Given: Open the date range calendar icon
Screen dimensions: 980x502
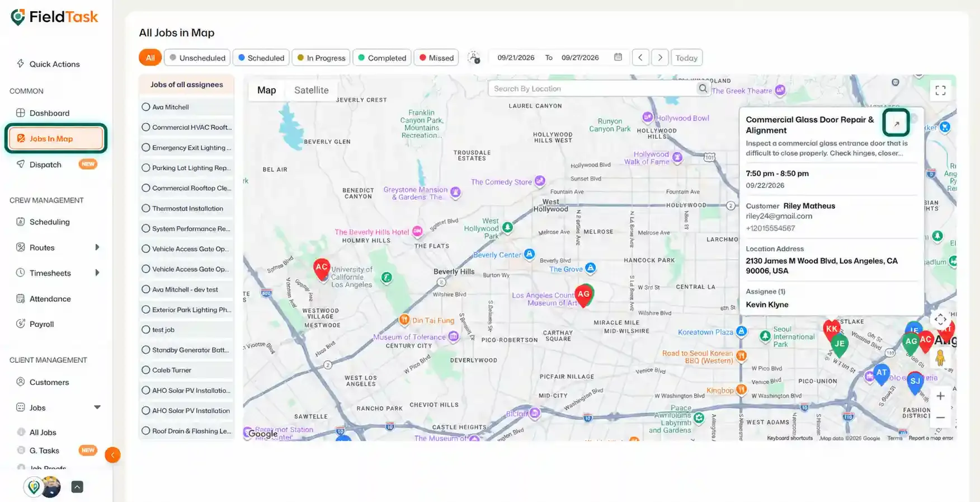Looking at the screenshot, I should click(x=618, y=57).
